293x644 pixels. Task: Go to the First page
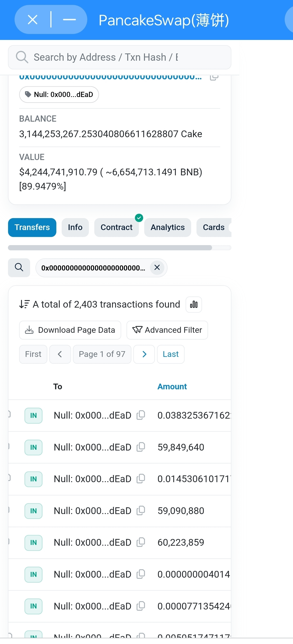(x=33, y=354)
